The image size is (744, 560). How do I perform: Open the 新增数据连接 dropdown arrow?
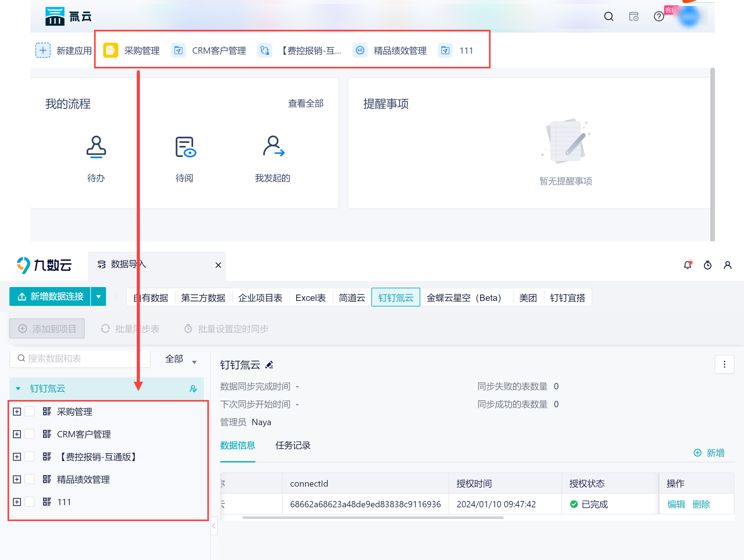tap(98, 297)
